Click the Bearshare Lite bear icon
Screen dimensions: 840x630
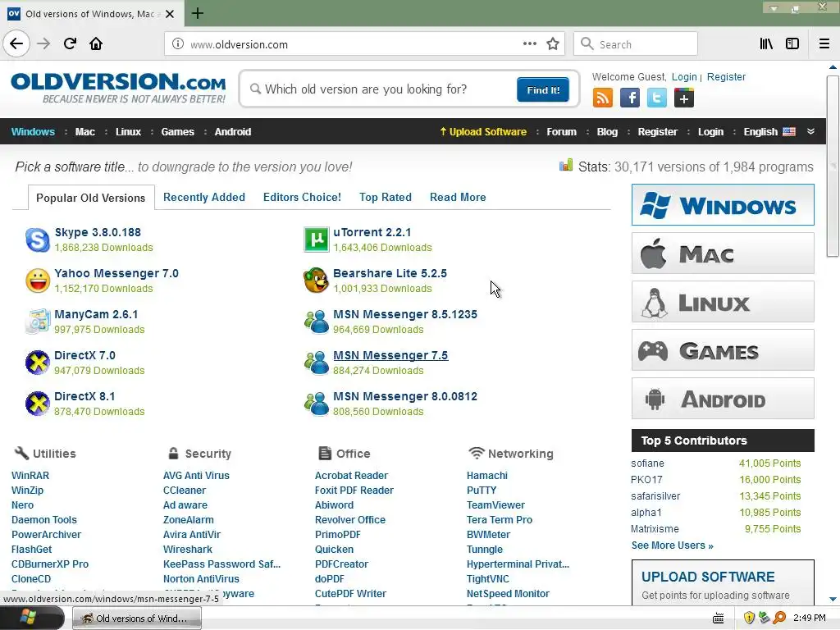tap(316, 281)
